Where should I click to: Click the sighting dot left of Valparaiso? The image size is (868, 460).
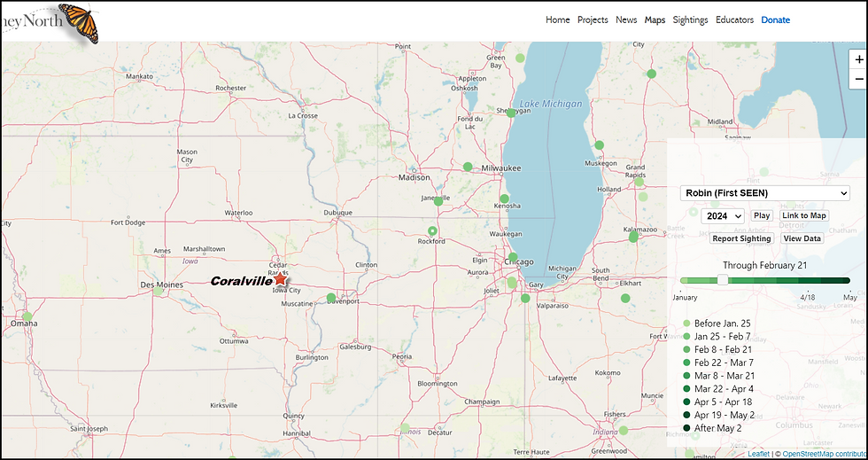[x=525, y=298]
